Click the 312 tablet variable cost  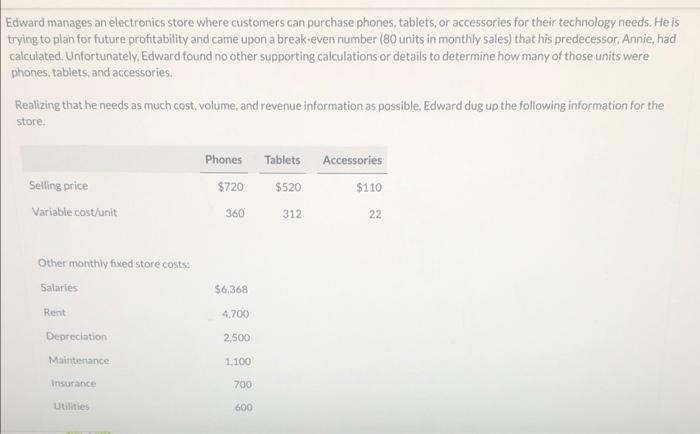292,213
